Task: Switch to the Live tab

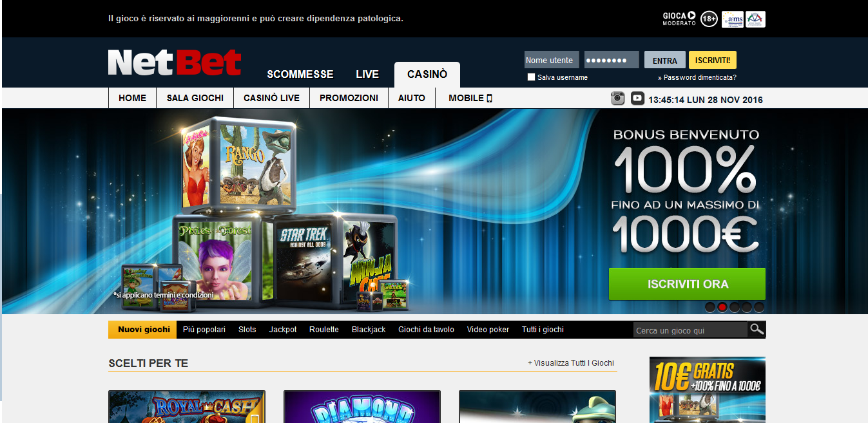Action: 367,74
